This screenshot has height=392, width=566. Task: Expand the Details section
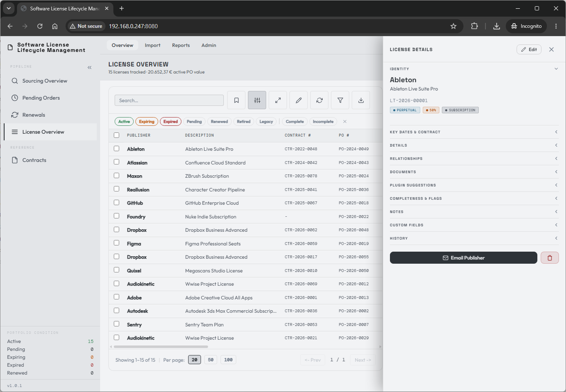(x=474, y=145)
